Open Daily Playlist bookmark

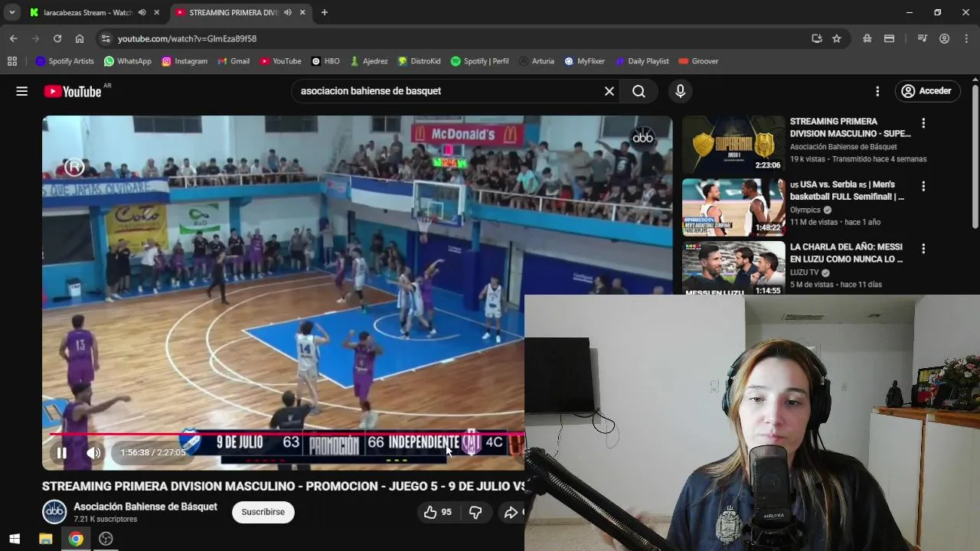(x=642, y=61)
